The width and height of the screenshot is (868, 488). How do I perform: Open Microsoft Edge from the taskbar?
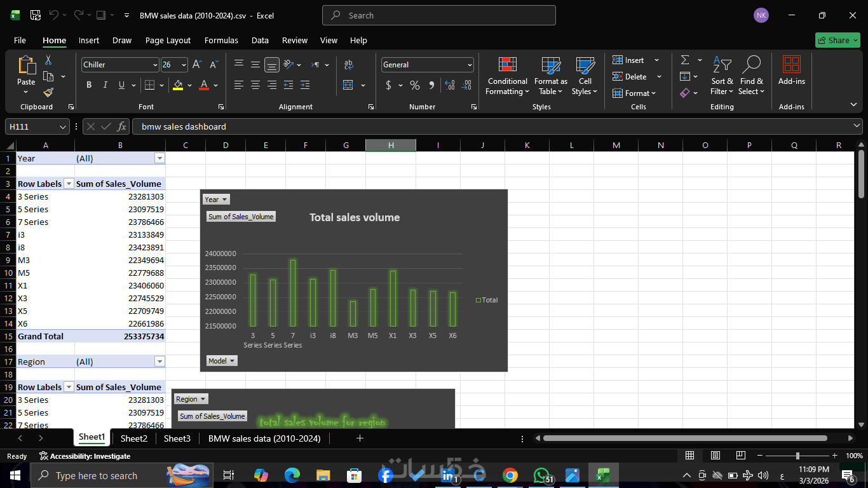[x=292, y=475]
